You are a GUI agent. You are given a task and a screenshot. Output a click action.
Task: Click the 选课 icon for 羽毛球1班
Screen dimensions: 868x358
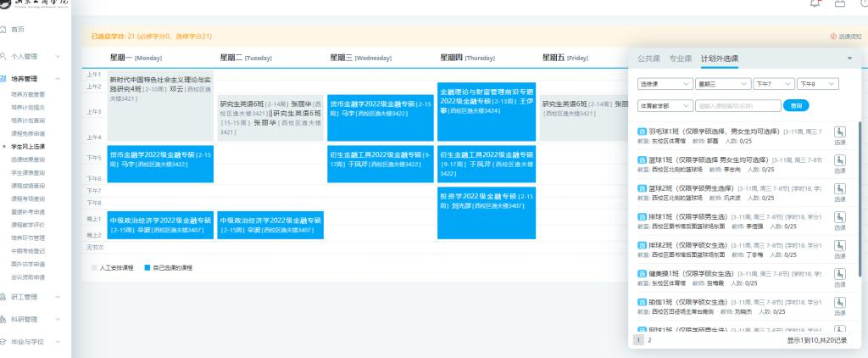(840, 131)
